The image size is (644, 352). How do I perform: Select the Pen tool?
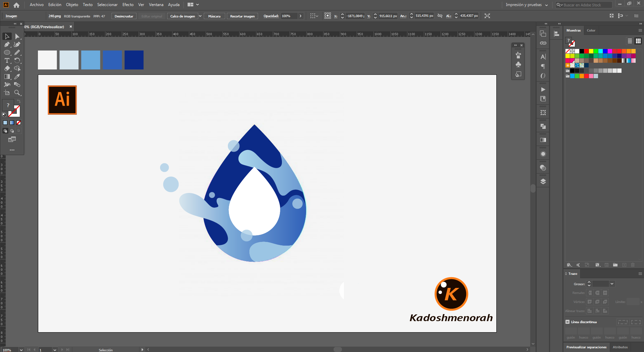tap(7, 44)
